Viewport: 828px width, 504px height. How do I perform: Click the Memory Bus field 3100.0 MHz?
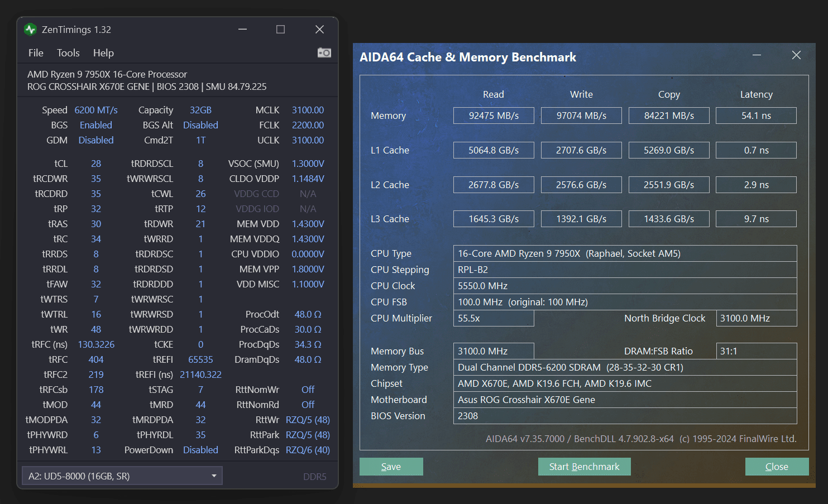494,351
